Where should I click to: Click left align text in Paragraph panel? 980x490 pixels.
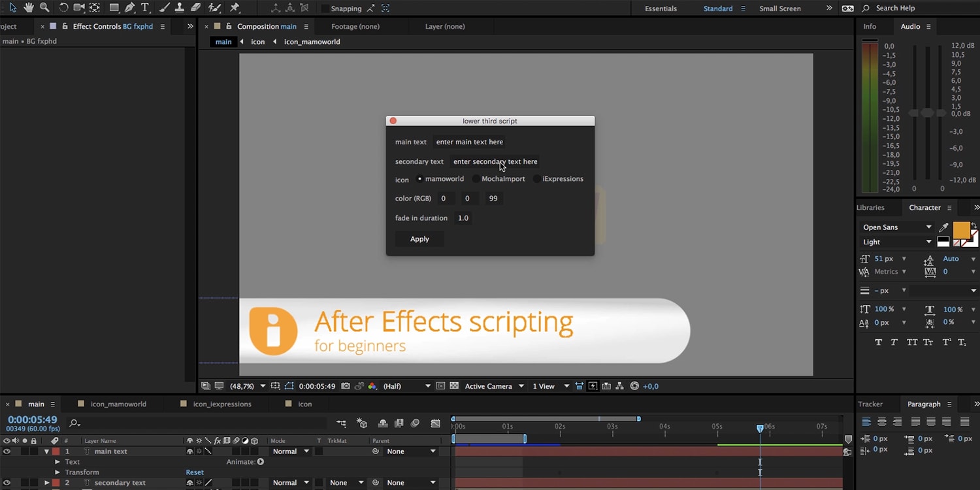click(x=866, y=422)
